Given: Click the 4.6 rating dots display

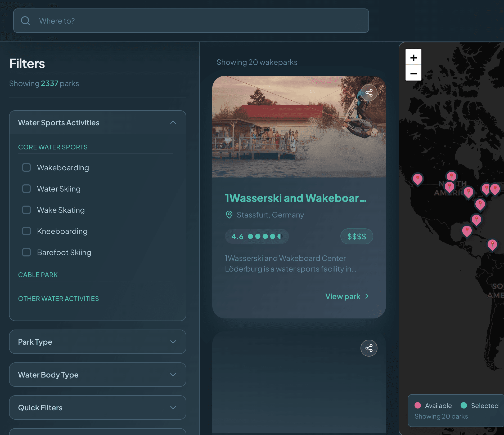Looking at the screenshot, I should [256, 236].
